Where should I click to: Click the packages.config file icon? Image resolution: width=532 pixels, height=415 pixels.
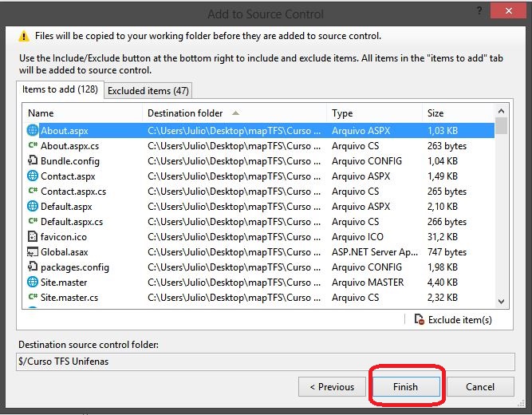pos(33,267)
